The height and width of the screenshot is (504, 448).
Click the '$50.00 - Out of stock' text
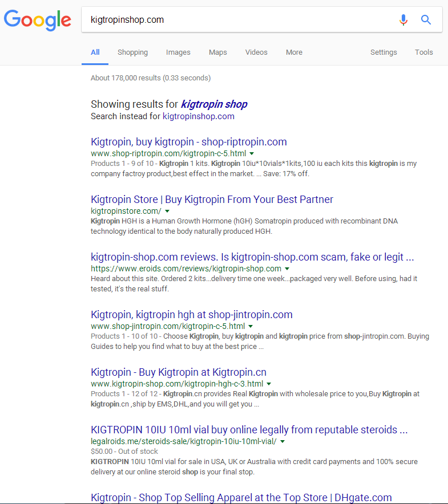coord(124,452)
